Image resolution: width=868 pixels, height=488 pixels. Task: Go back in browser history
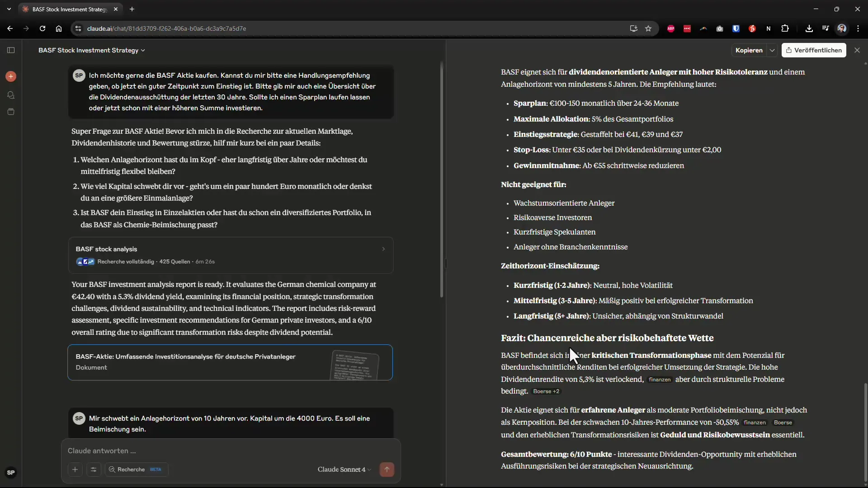point(10,28)
